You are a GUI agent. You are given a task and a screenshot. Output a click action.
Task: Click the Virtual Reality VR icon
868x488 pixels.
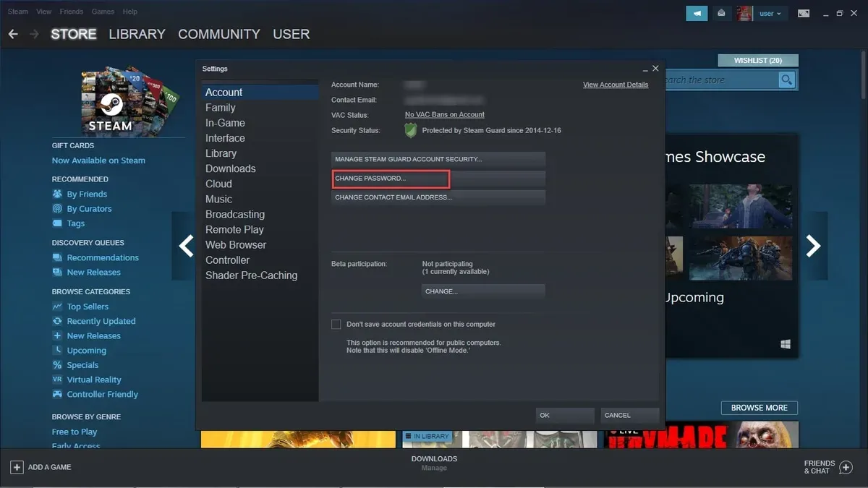[x=58, y=380]
